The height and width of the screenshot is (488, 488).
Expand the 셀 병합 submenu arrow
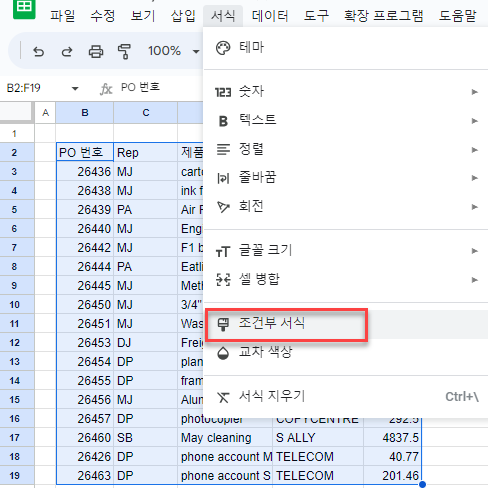(x=475, y=280)
